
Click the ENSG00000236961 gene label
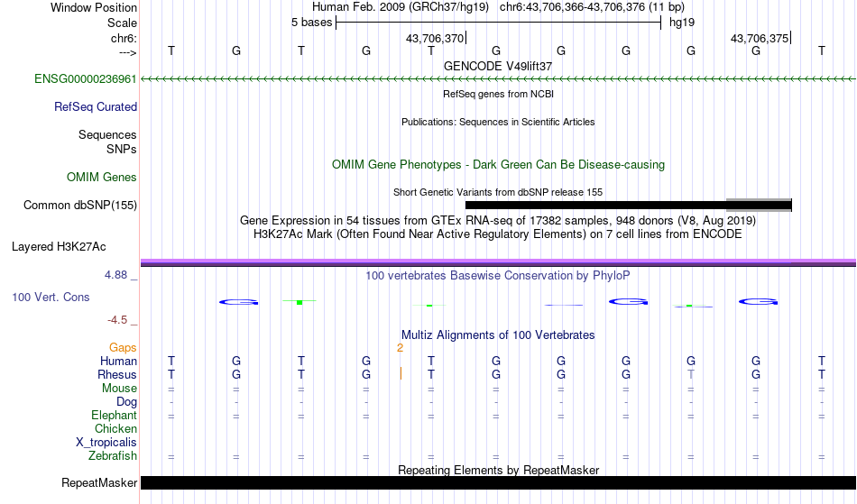(86, 79)
